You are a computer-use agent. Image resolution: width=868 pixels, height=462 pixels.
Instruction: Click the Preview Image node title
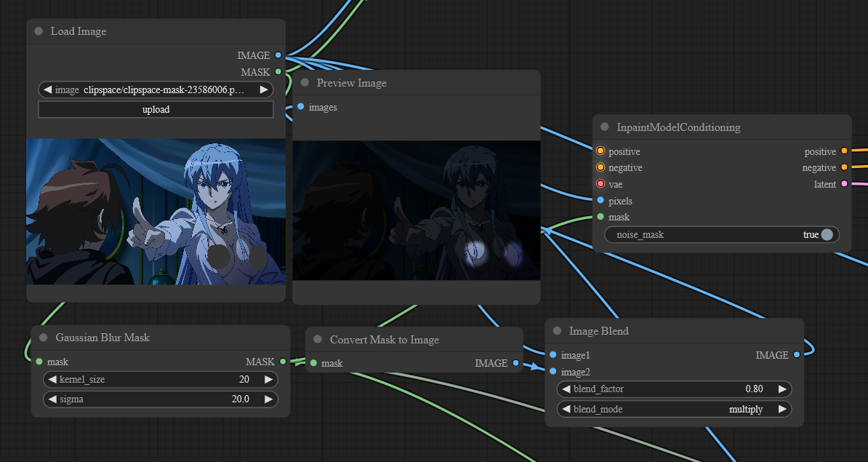pos(352,83)
